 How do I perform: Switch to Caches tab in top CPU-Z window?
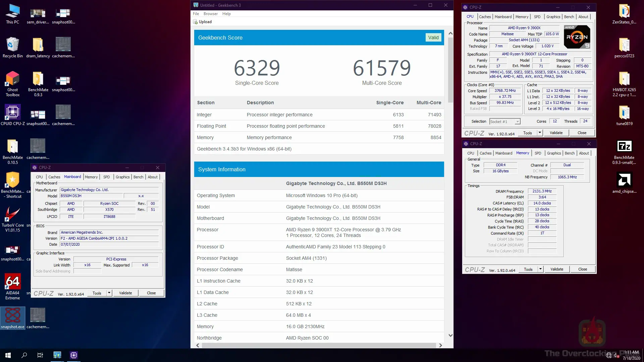click(485, 17)
